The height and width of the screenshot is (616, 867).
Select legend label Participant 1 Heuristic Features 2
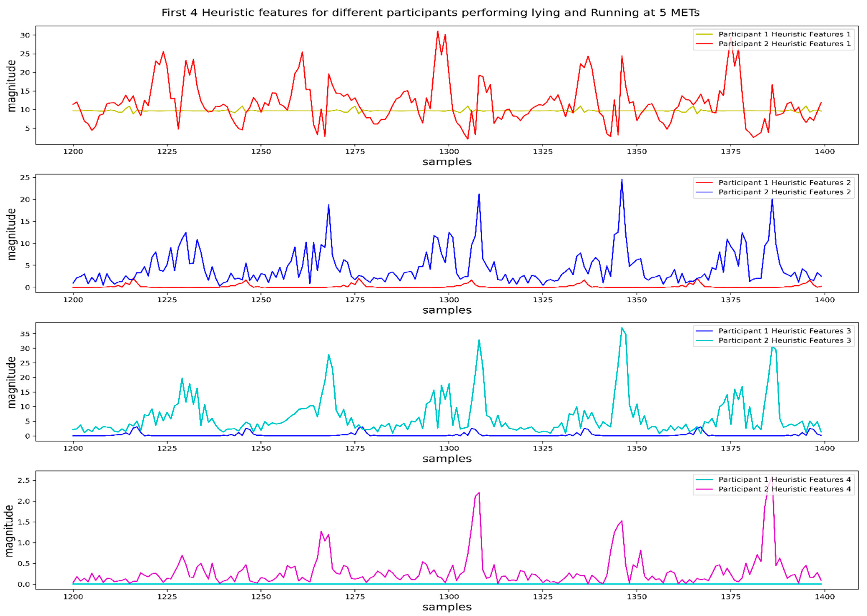pos(784,182)
